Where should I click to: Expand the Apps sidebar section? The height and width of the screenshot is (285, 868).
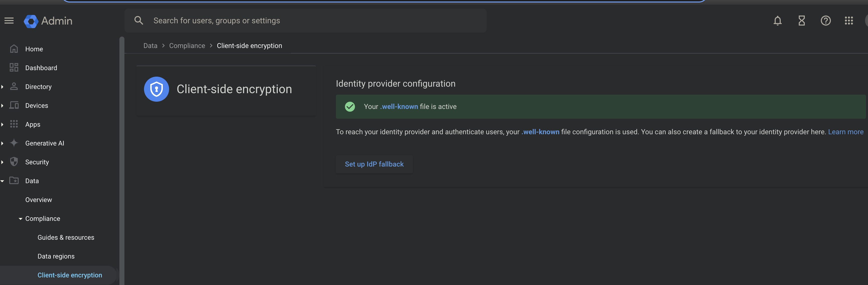pyautogui.click(x=3, y=124)
